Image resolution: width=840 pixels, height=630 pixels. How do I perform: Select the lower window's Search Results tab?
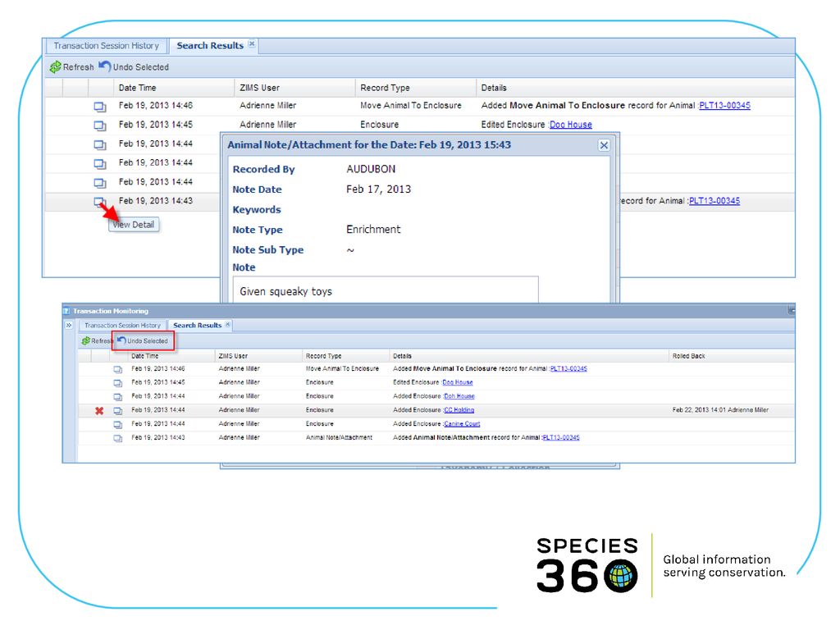[x=197, y=325]
